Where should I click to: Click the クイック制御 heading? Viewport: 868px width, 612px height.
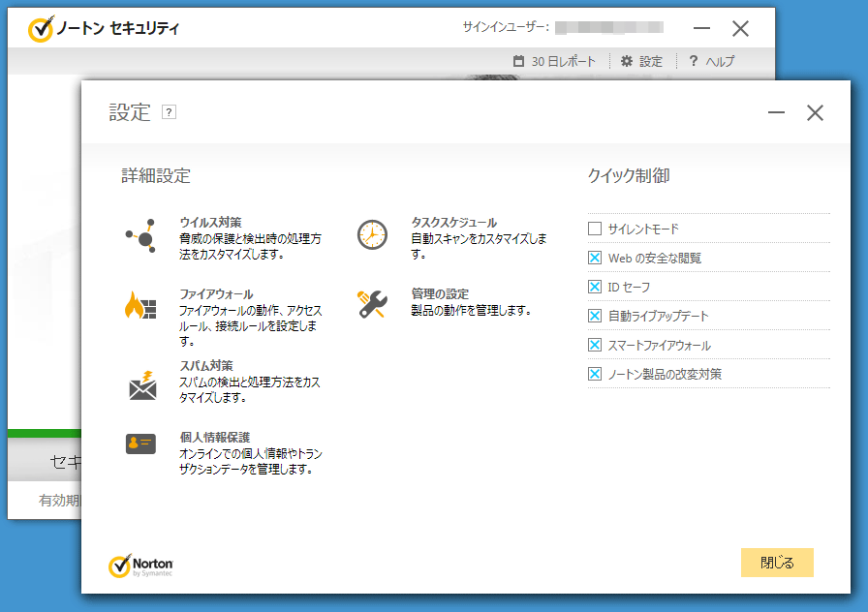pyautogui.click(x=629, y=175)
